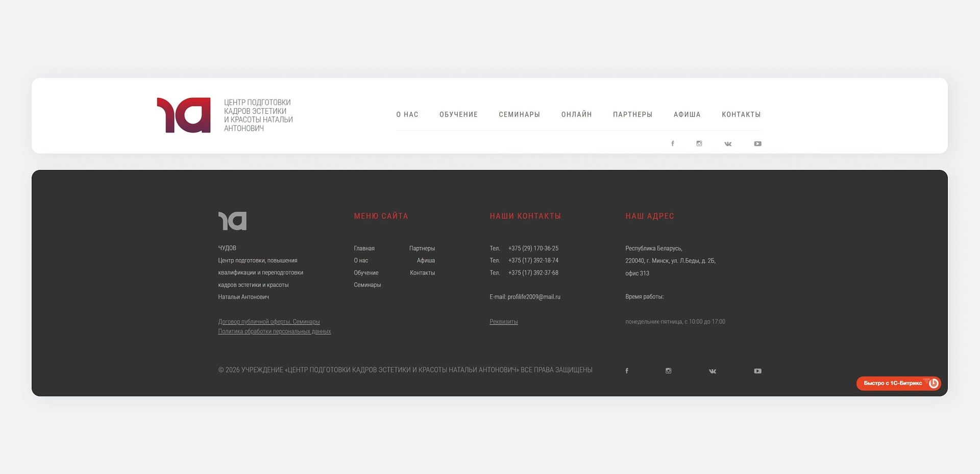Open YouTube icon in the header

pyautogui.click(x=757, y=144)
